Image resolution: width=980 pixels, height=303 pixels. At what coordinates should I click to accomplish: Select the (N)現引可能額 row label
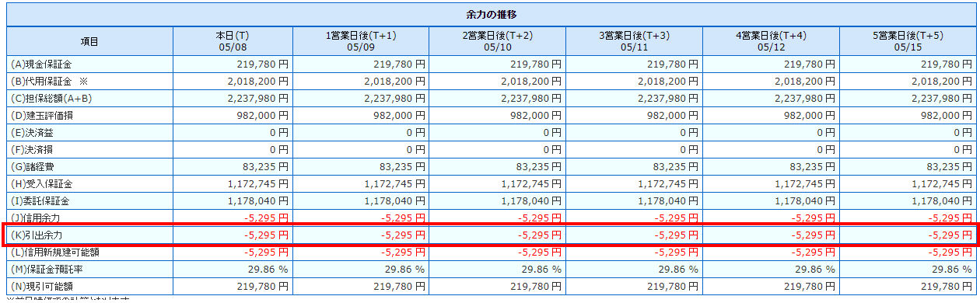click(42, 287)
